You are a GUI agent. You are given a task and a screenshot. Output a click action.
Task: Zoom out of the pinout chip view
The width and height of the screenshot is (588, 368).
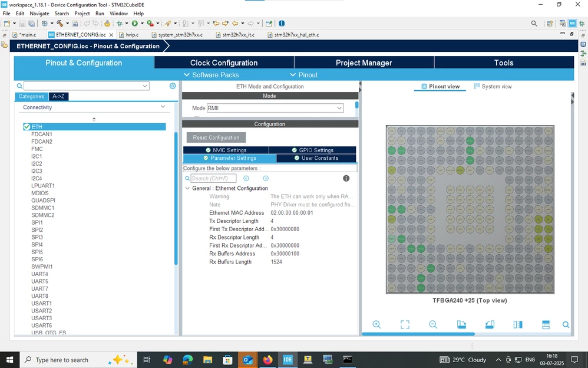click(x=432, y=325)
